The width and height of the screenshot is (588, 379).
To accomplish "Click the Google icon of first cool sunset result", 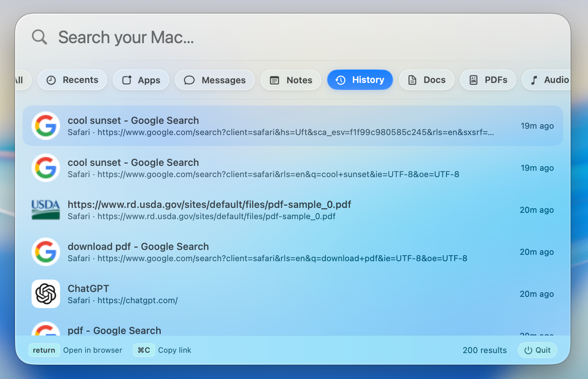I will click(46, 126).
